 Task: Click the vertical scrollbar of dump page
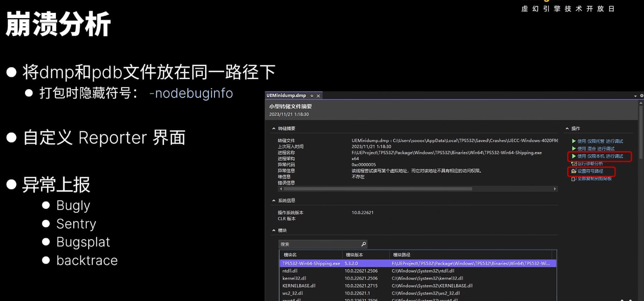pyautogui.click(x=641, y=133)
